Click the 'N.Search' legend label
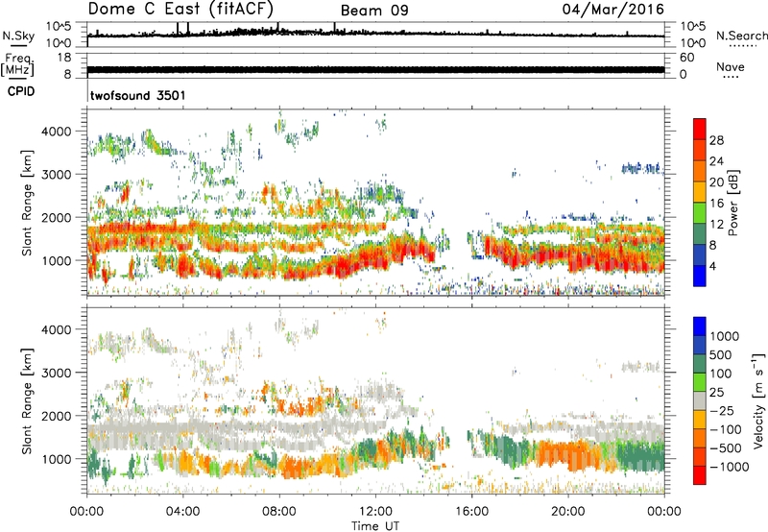Viewport: 768px width, 532px height. pos(741,36)
